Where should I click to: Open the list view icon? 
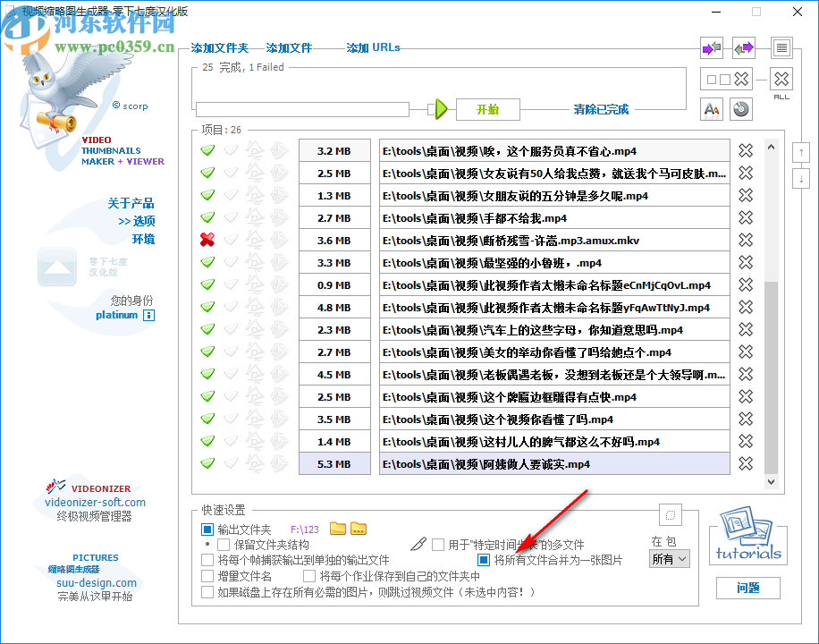pyautogui.click(x=781, y=47)
